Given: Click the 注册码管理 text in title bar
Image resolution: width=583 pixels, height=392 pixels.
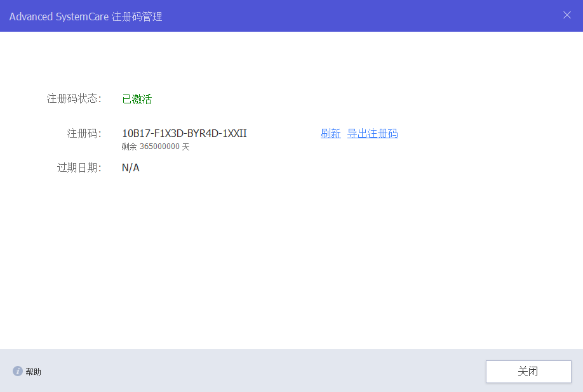Looking at the screenshot, I should [x=137, y=16].
